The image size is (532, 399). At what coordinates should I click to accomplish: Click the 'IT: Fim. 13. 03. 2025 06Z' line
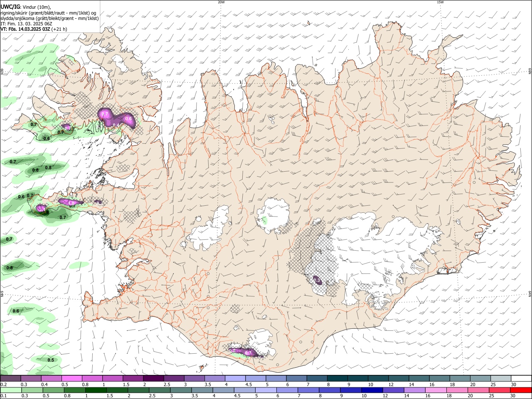pyautogui.click(x=26, y=24)
